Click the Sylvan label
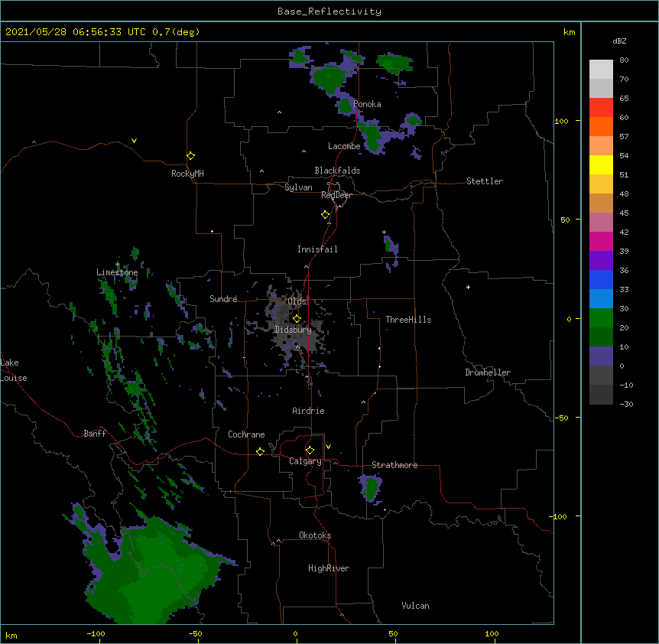This screenshot has height=644, width=659. click(298, 187)
